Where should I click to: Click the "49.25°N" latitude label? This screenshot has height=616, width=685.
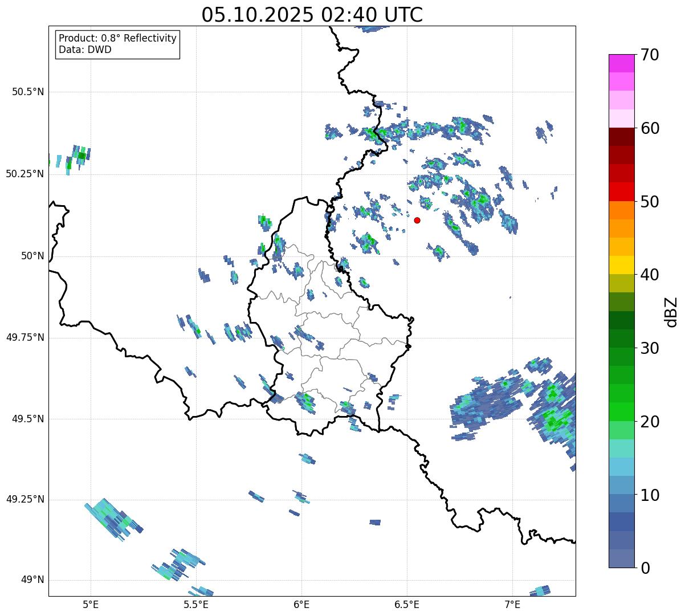click(x=25, y=499)
